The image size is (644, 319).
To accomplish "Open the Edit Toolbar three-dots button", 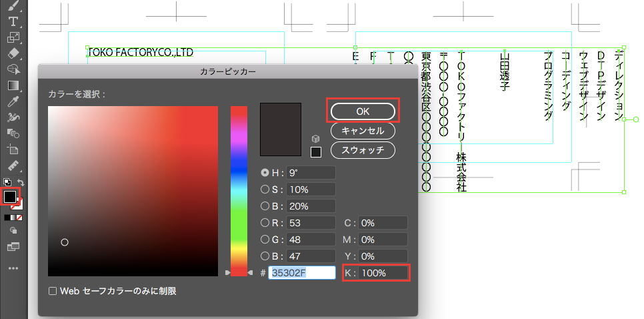I will (x=13, y=268).
